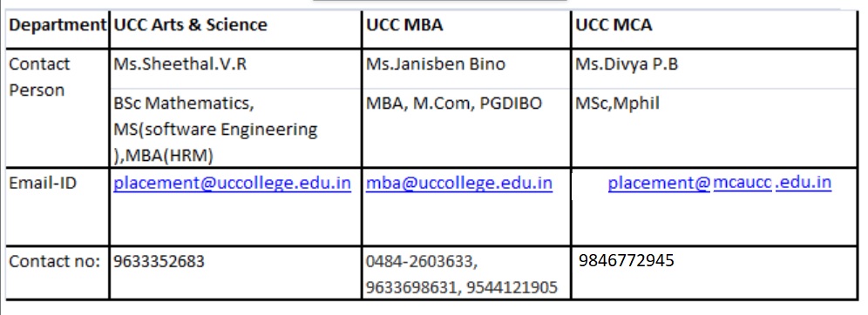Click the name Ms.Divya P.B

point(627,64)
